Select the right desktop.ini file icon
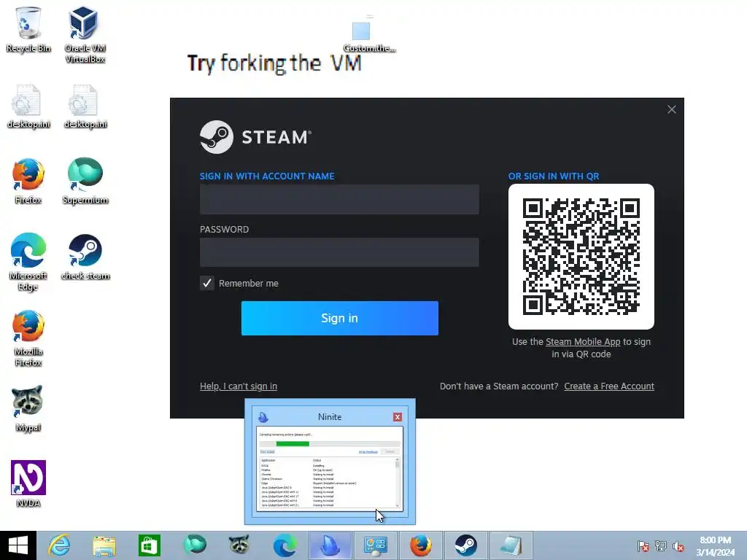Viewport: 747px width, 560px height. tap(85, 106)
